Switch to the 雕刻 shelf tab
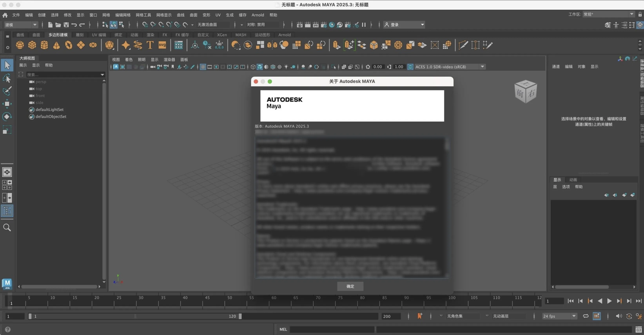Viewport: 644px width, 335px height. point(80,35)
